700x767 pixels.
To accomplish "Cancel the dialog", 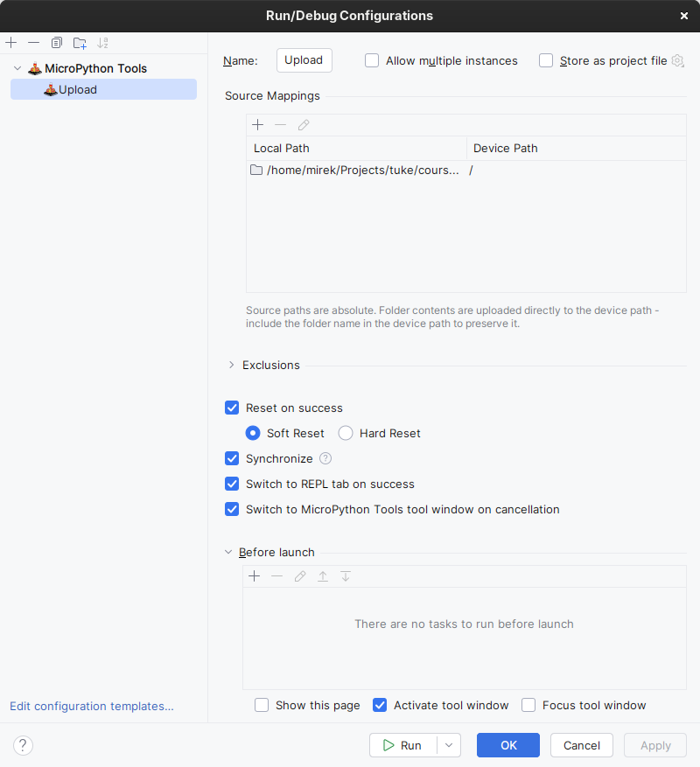I will coord(582,745).
